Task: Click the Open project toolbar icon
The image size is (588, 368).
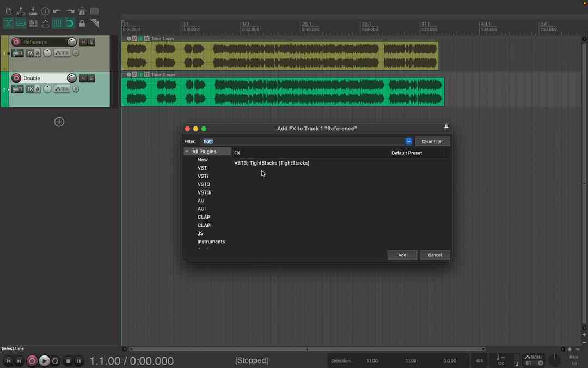Action: point(21,11)
